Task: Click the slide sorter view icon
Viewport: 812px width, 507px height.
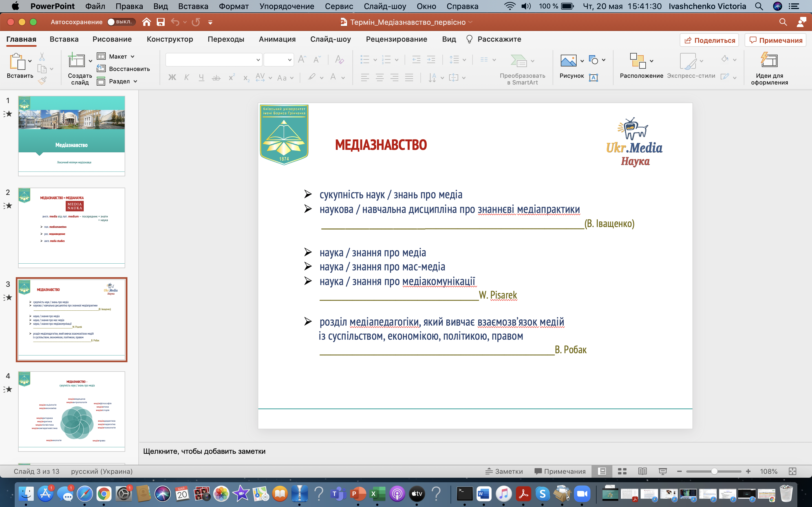Action: click(622, 471)
